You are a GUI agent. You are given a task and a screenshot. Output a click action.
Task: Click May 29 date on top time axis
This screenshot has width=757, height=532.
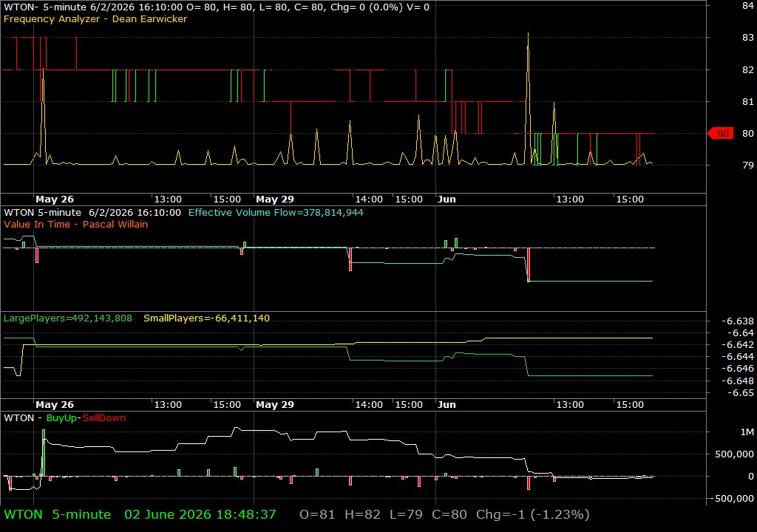(275, 199)
